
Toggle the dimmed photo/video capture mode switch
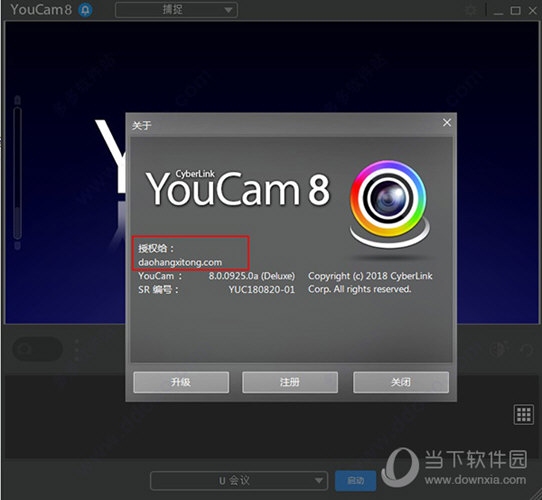click(x=37, y=349)
